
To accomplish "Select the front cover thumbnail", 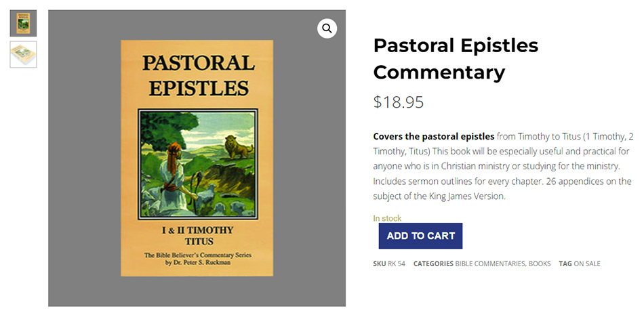I will coord(23,23).
